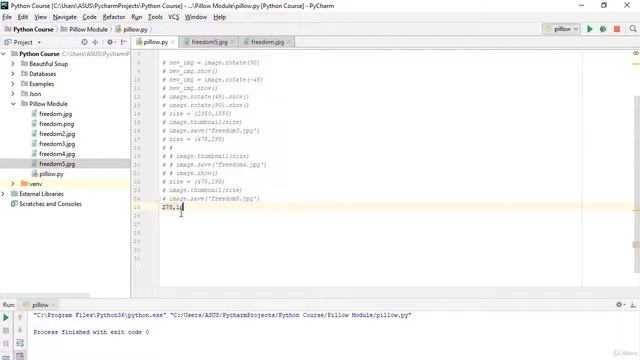This screenshot has width=640, height=360.
Task: Open the Help menu
Action: (x=220, y=17)
